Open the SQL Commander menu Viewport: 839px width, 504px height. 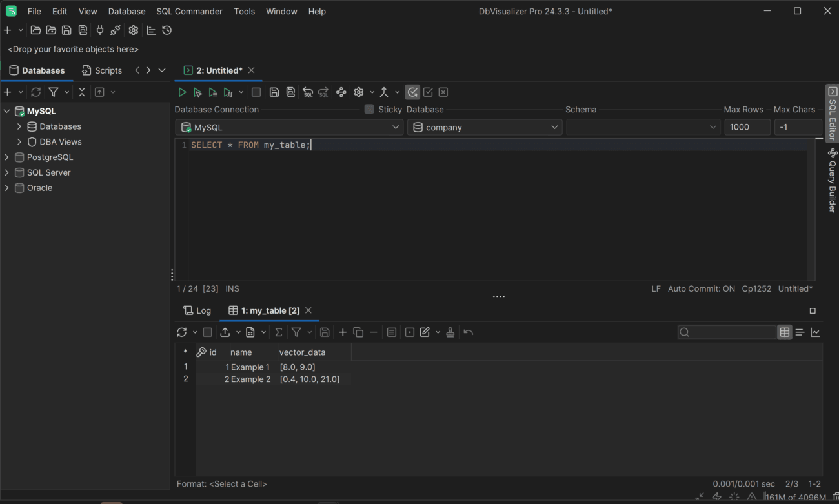(x=189, y=12)
